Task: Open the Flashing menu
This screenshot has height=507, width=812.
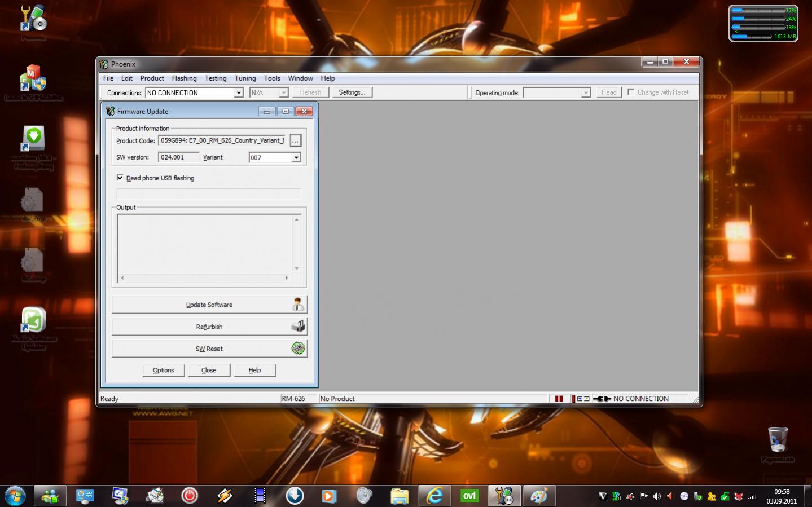Action: pos(185,78)
